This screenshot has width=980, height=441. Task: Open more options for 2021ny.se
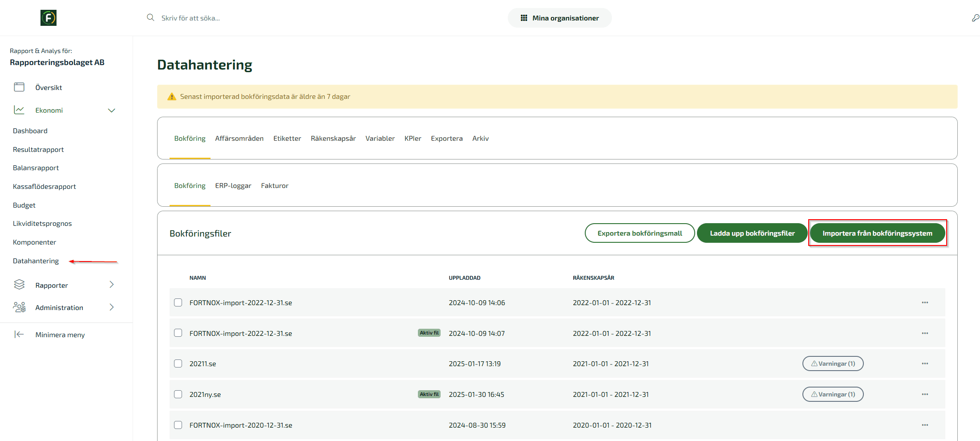click(925, 394)
